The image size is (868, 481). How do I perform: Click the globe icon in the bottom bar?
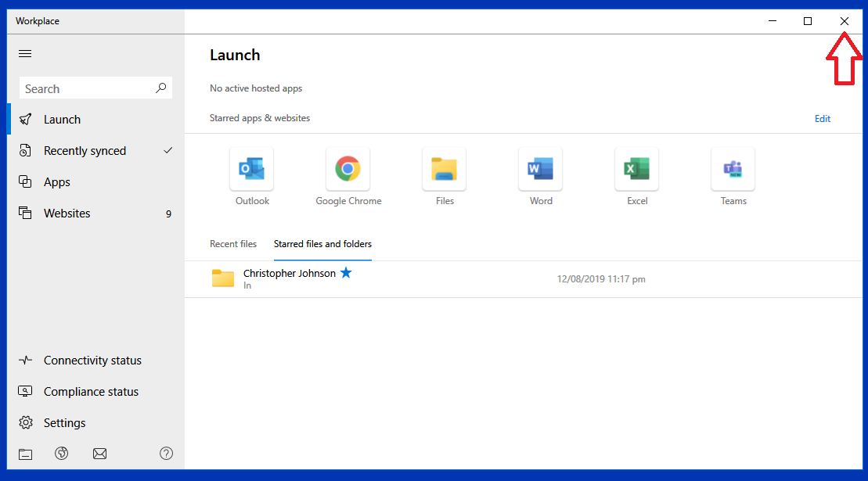pyautogui.click(x=62, y=454)
